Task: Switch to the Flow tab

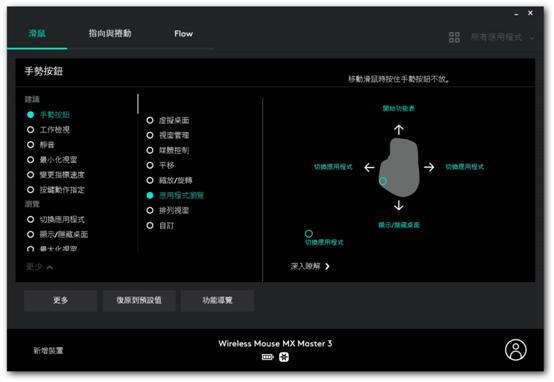Action: coord(183,34)
